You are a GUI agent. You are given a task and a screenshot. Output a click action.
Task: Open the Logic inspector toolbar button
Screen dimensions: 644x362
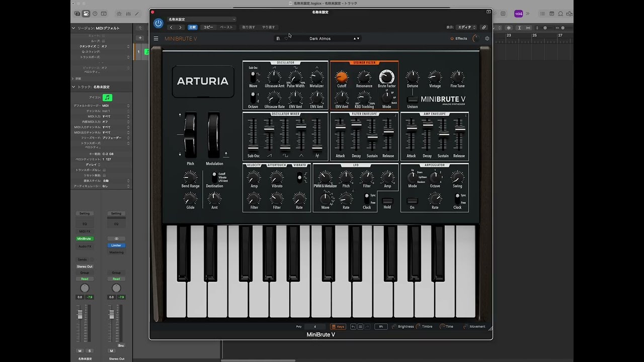(86, 14)
